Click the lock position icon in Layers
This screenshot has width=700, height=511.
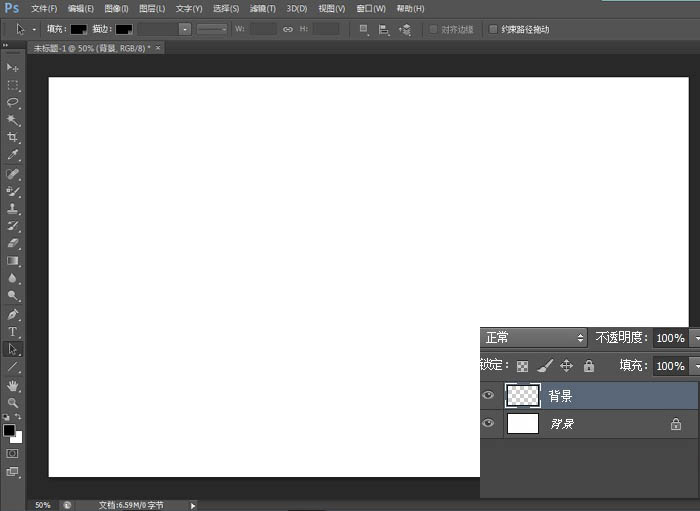coord(566,366)
